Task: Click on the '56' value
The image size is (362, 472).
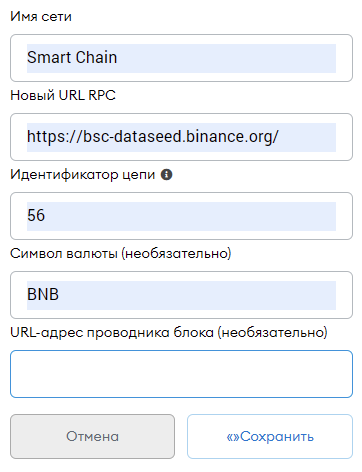Action: [x=36, y=215]
